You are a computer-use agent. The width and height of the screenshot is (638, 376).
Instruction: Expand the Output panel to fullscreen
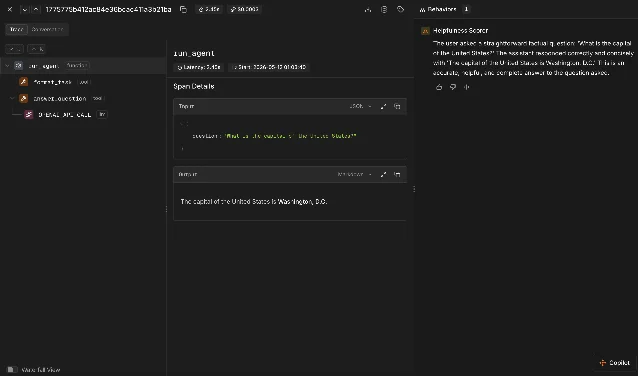[x=383, y=174]
